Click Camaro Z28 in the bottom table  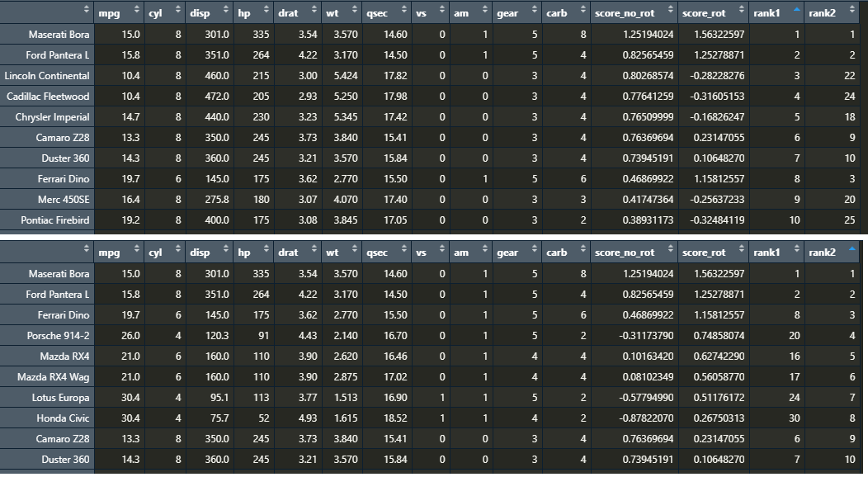[x=63, y=439]
